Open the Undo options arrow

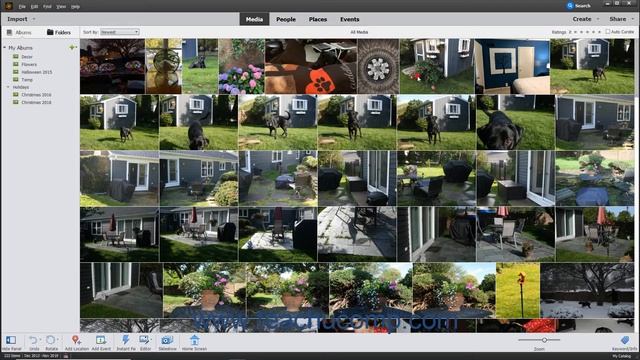(x=40, y=339)
